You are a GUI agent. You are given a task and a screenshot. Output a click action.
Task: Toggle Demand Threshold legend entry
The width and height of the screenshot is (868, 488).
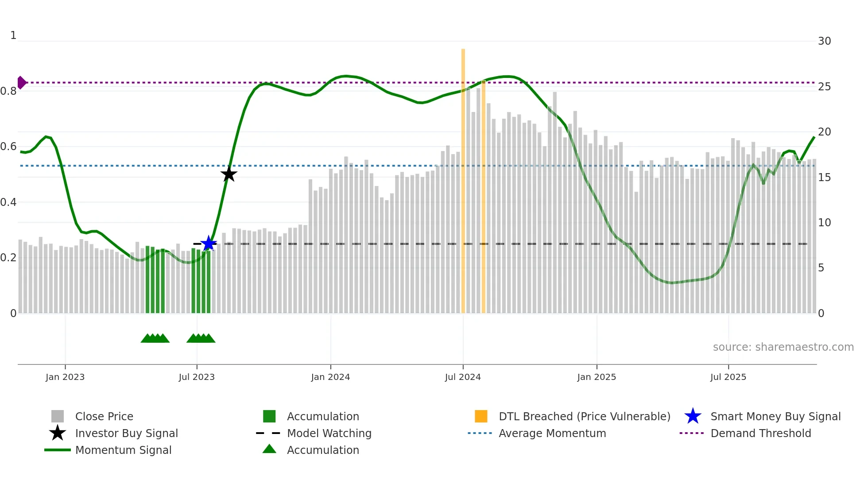pyautogui.click(x=760, y=433)
